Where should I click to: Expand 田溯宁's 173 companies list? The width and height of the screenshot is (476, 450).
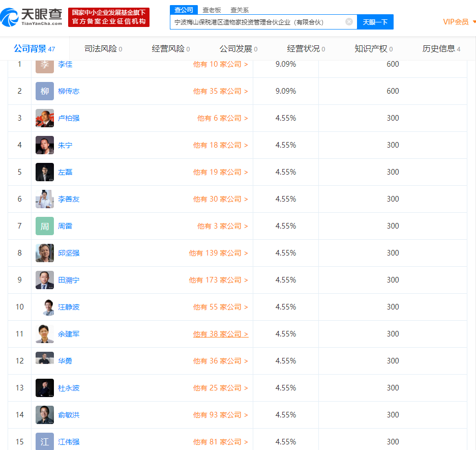[x=219, y=280]
